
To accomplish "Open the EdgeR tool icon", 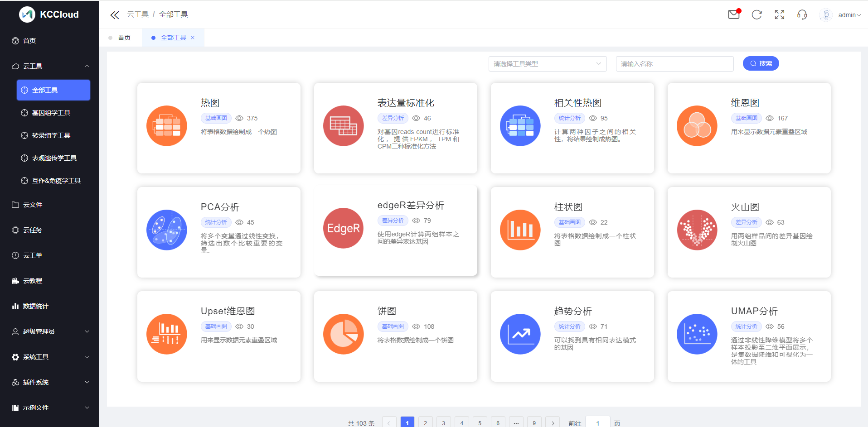I will coord(344,228).
